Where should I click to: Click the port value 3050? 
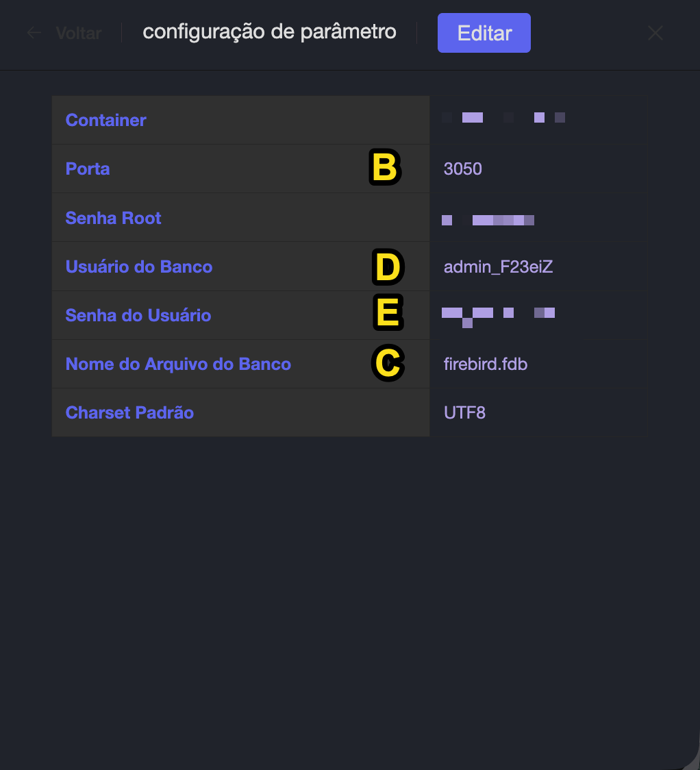point(463,169)
